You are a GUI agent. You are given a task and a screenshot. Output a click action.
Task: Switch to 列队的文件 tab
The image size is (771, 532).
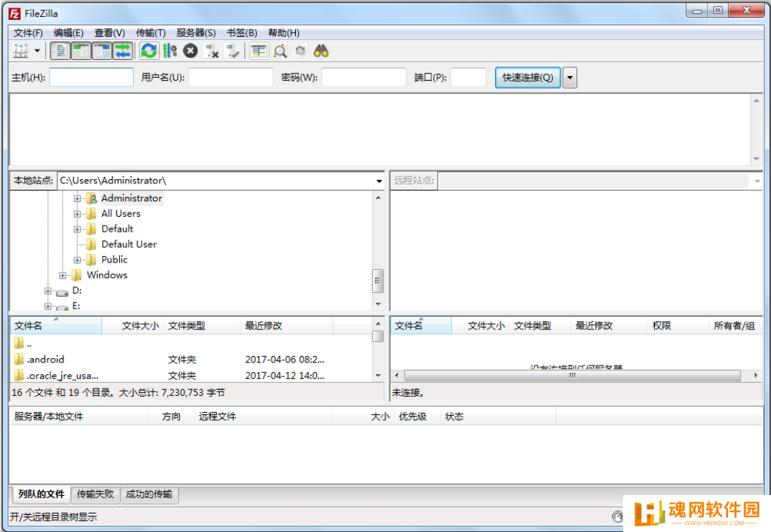[41, 494]
